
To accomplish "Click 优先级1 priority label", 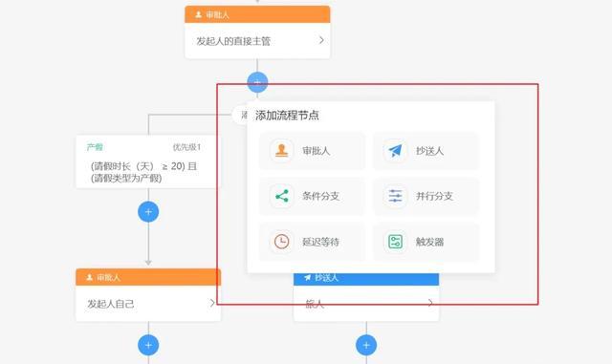I will point(187,147).
